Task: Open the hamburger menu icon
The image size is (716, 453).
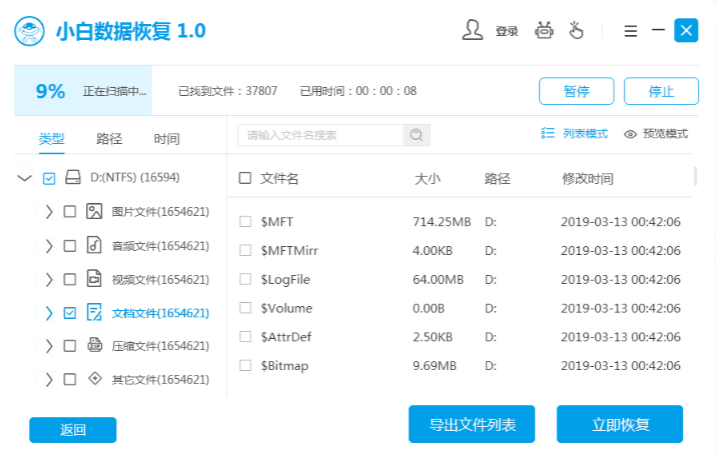Action: click(630, 31)
